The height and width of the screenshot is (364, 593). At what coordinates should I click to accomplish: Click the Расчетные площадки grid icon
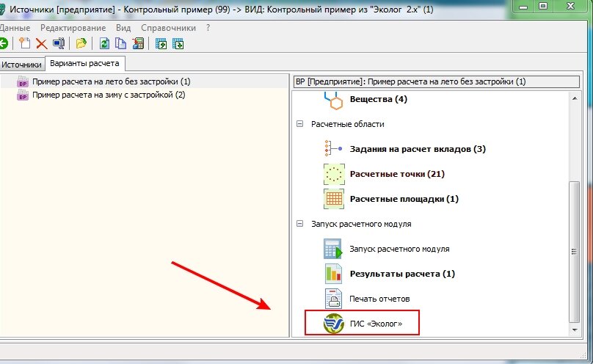334,199
